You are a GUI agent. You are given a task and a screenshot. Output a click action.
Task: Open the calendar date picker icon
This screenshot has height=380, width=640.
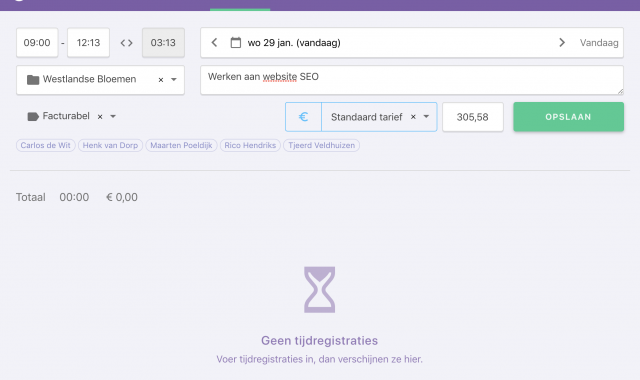236,42
